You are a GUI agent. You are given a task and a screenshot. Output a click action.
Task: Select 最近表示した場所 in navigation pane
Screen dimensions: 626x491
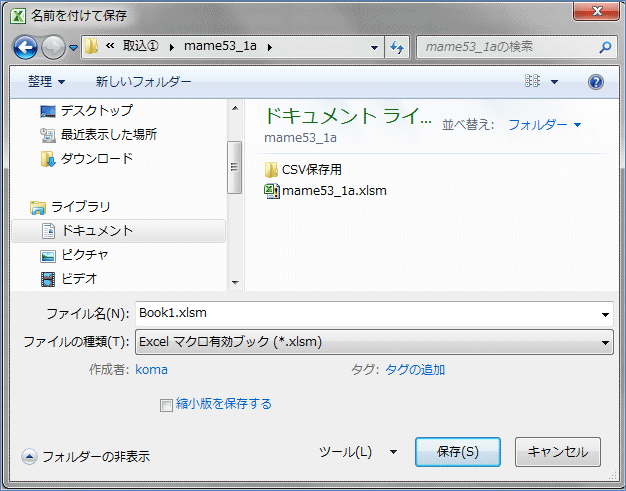pos(109,135)
